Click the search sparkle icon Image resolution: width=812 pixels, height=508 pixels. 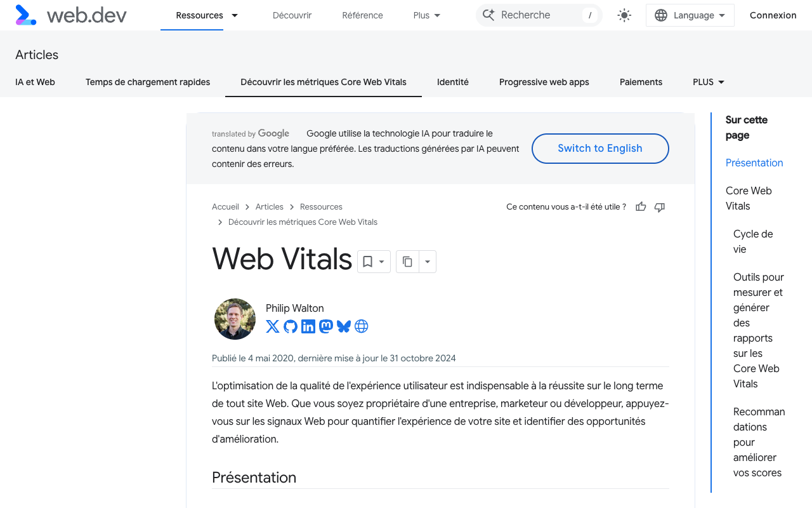[488, 15]
